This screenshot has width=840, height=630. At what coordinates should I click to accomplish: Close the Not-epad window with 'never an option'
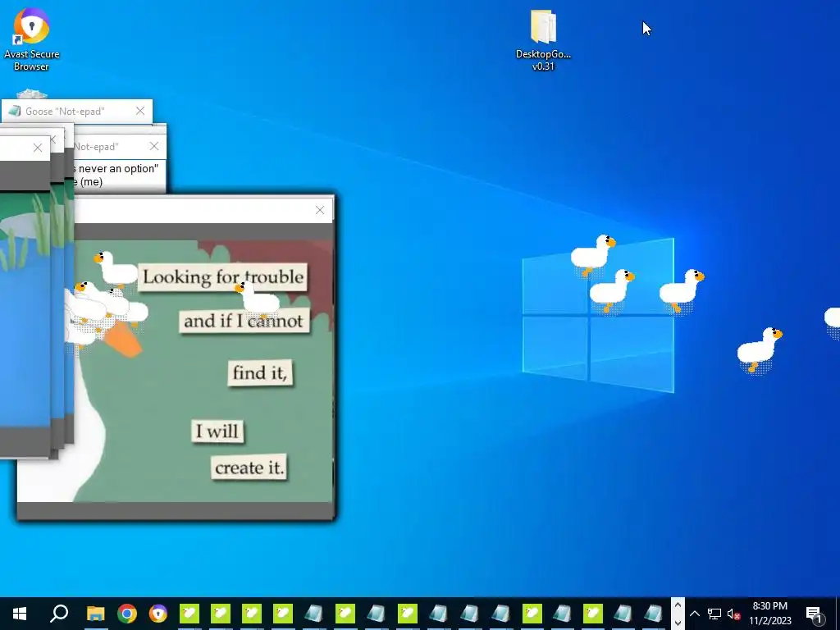[154, 146]
